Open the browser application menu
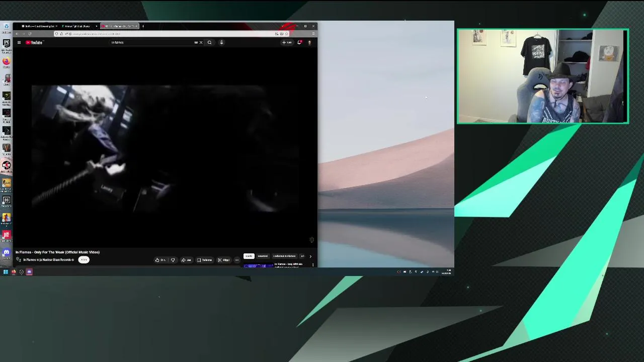Image resolution: width=644 pixels, height=362 pixels. click(x=313, y=34)
